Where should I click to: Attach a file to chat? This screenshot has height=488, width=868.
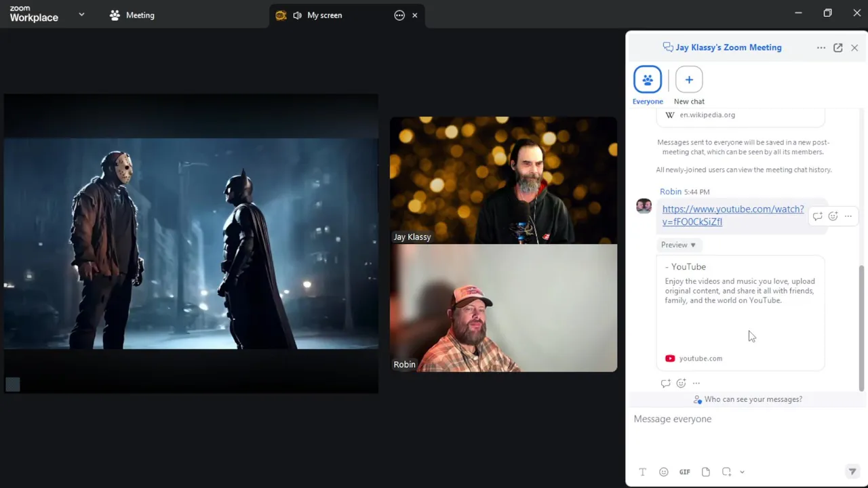[x=706, y=472]
